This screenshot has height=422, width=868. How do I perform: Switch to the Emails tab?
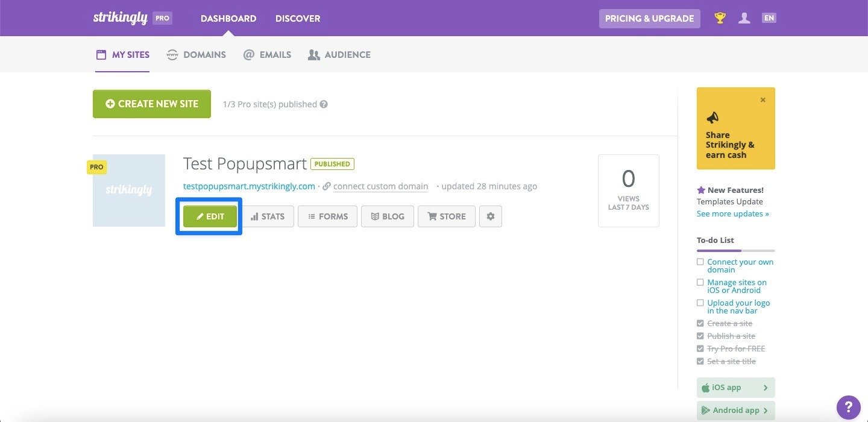coord(267,55)
